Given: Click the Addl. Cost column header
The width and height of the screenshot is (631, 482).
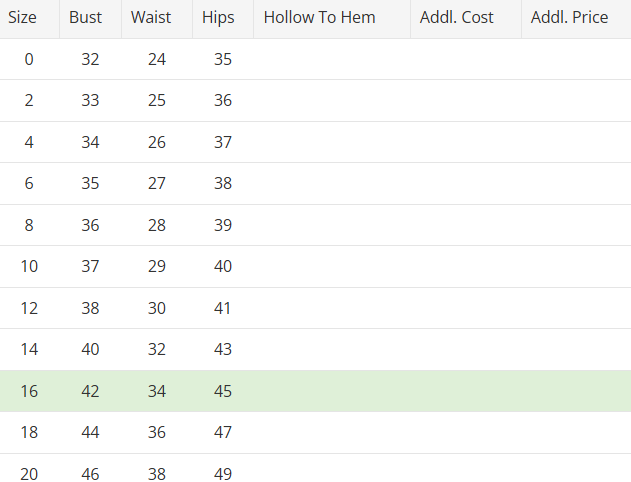Looking at the screenshot, I should pos(457,18).
